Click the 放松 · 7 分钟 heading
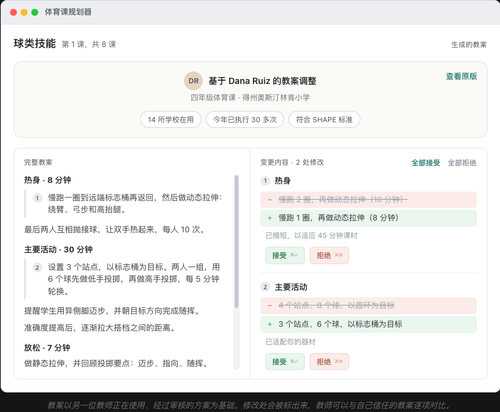Screen dimensions: 500x412 (x=47, y=348)
